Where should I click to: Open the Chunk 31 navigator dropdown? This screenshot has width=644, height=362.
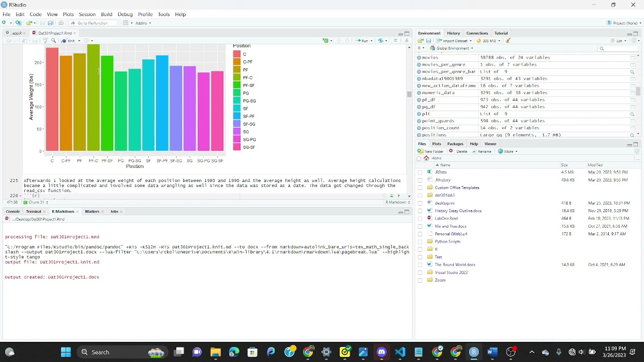tap(36, 202)
